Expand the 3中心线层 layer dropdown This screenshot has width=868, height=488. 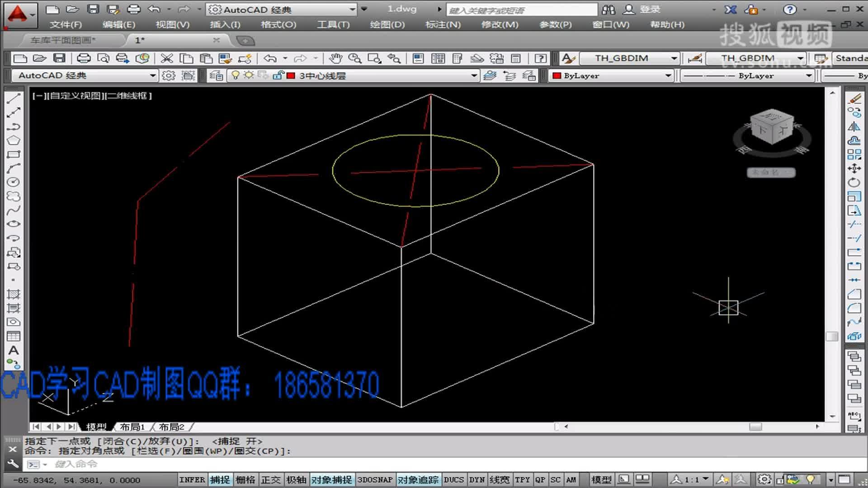tap(474, 75)
